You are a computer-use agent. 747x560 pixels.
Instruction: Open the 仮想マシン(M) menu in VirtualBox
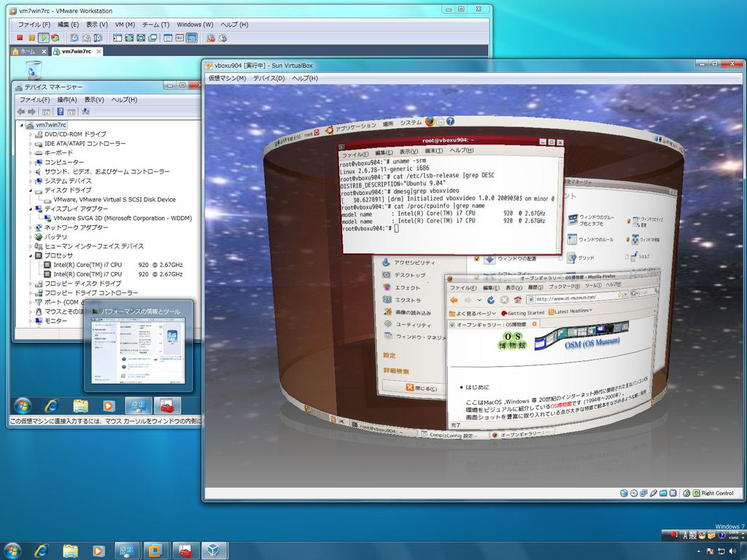tap(228, 78)
